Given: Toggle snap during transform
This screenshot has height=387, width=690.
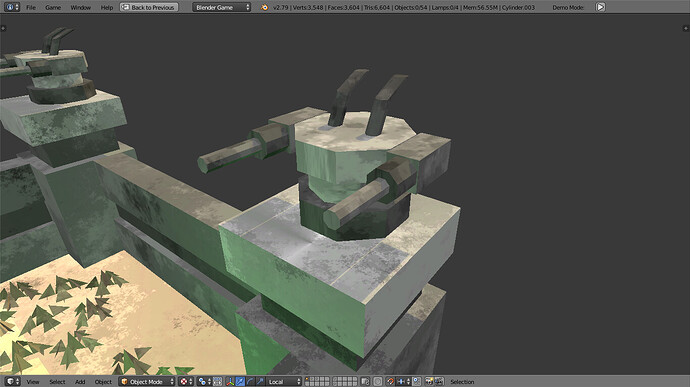Looking at the screenshot, I should 390,381.
